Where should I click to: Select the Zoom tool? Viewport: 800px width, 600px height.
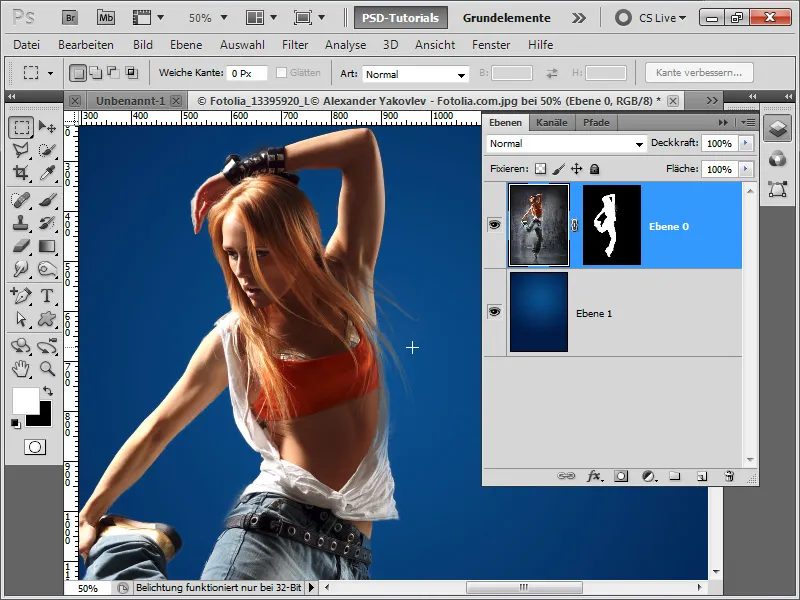pos(47,368)
